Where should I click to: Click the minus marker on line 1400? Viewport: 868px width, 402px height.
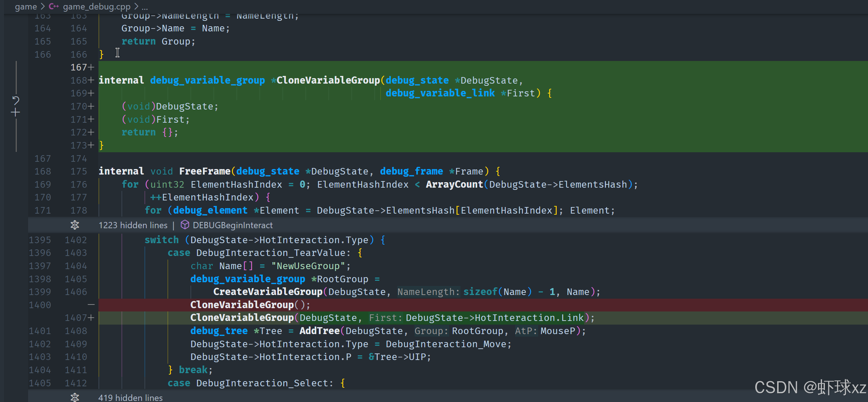(x=91, y=305)
